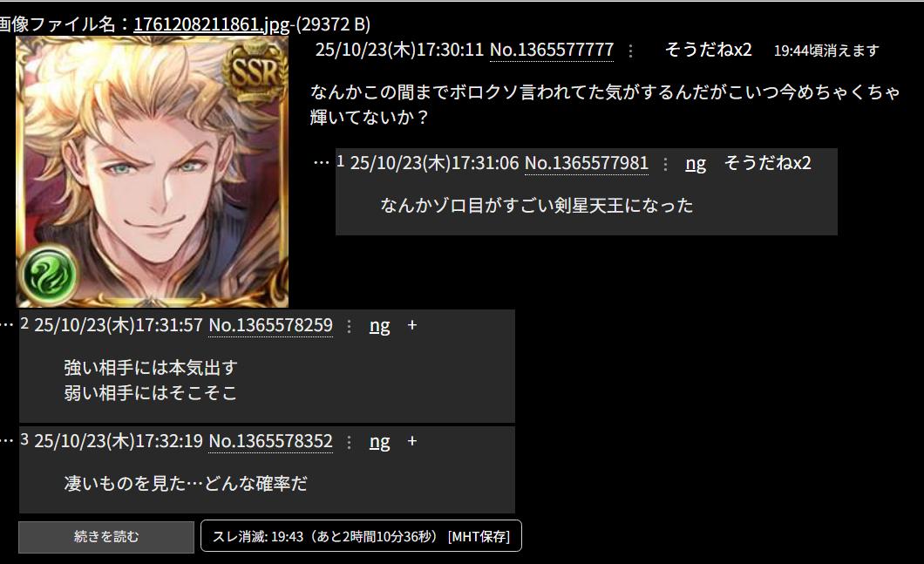Click そうだねx2 on the original post

click(x=709, y=50)
